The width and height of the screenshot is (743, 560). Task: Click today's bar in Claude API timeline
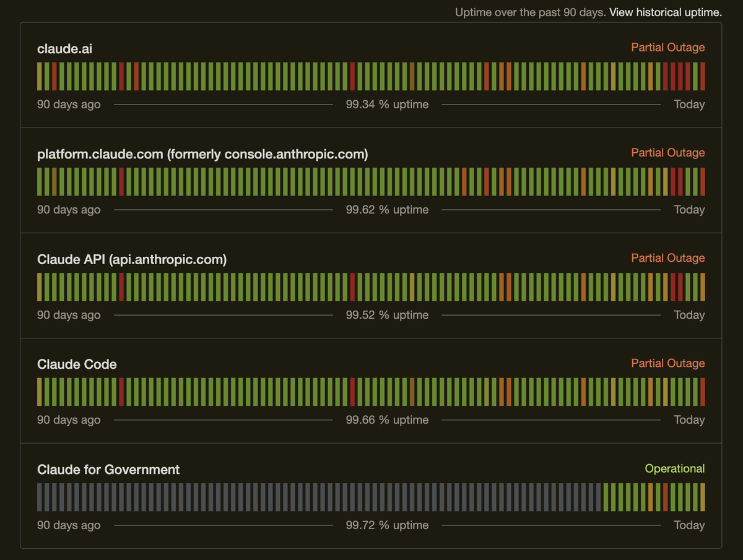pos(703,287)
